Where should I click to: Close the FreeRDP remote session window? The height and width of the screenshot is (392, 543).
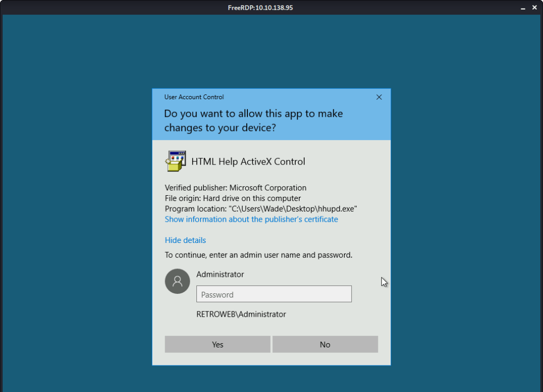(x=535, y=7)
